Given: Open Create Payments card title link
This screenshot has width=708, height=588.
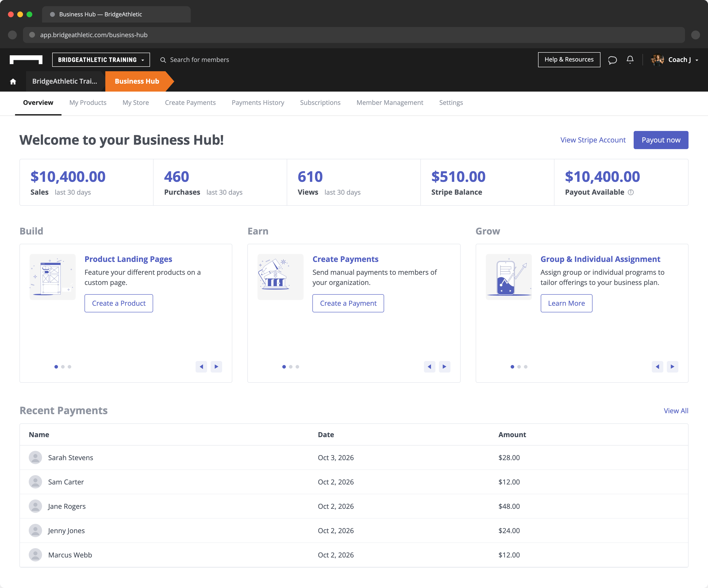Looking at the screenshot, I should coord(345,259).
